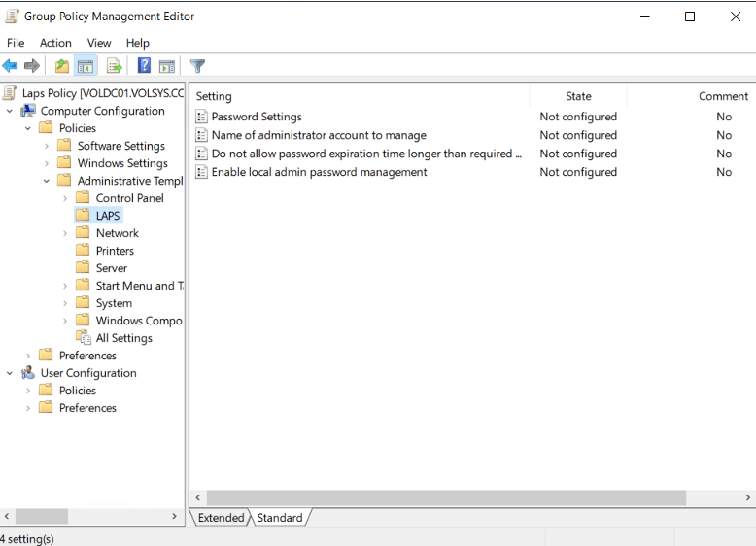The height and width of the screenshot is (546, 756).
Task: Open Help via blue question mark icon
Action: (x=144, y=66)
